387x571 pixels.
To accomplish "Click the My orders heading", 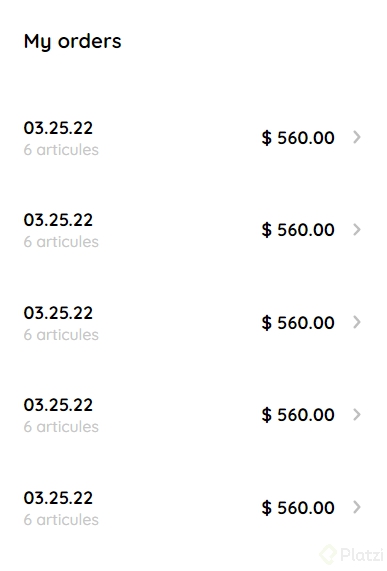I will click(72, 42).
